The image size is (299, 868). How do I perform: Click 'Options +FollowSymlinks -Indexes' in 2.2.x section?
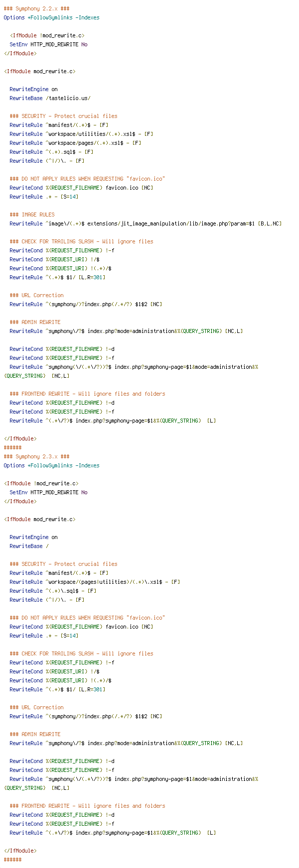[x=51, y=17]
